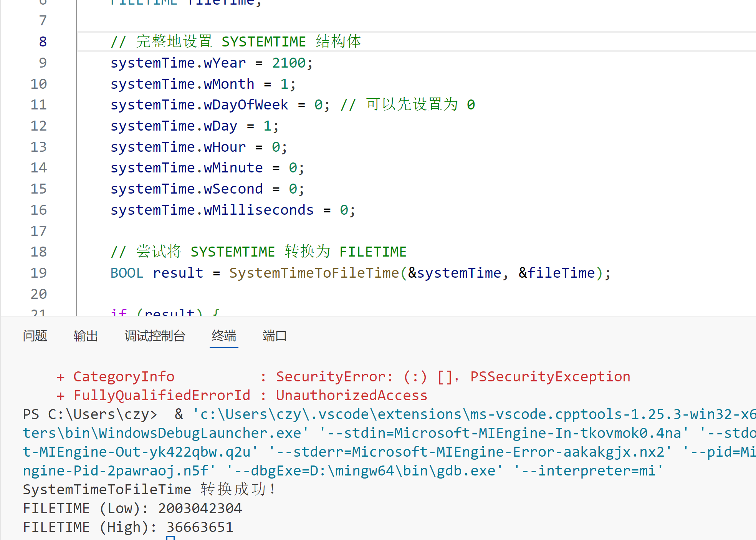This screenshot has height=540, width=756.
Task: Open the 调试控制台 debug console tab
Action: click(155, 336)
